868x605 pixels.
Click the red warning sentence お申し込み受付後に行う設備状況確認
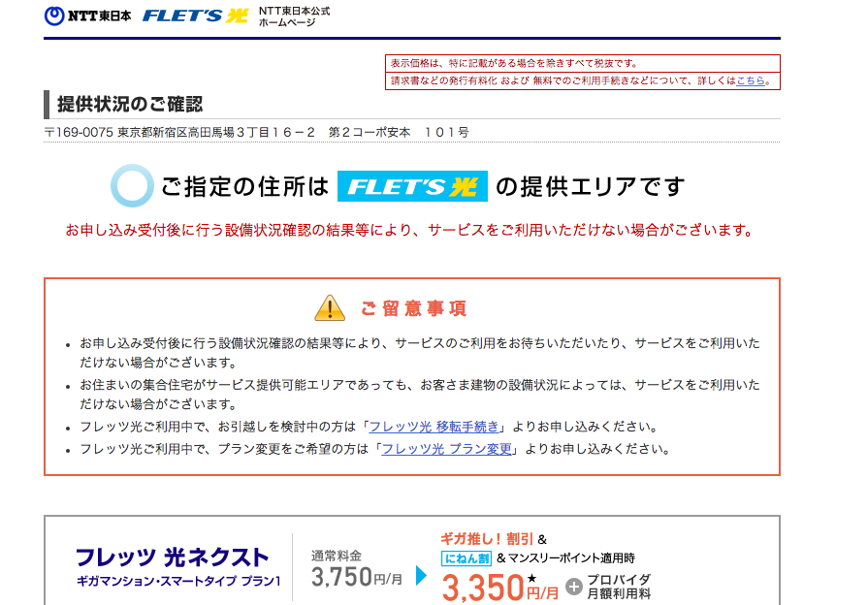[x=409, y=230]
